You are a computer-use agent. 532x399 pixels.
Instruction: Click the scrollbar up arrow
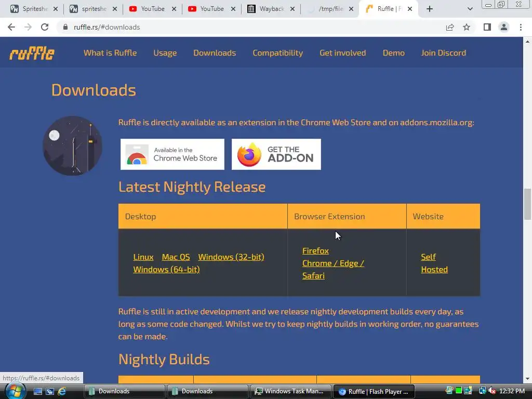(x=527, y=42)
